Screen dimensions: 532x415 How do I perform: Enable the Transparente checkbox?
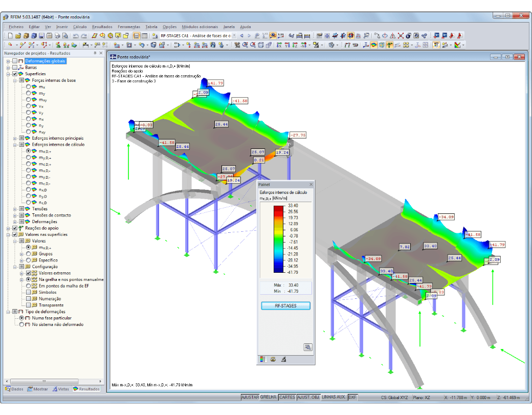(29, 305)
